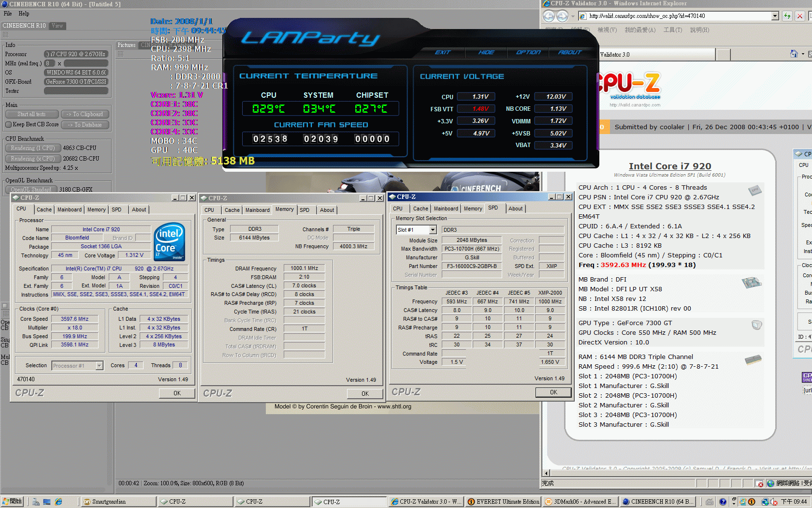Click the Rendering (1 CPU) button
This screenshot has height=508, width=812.
(x=33, y=148)
